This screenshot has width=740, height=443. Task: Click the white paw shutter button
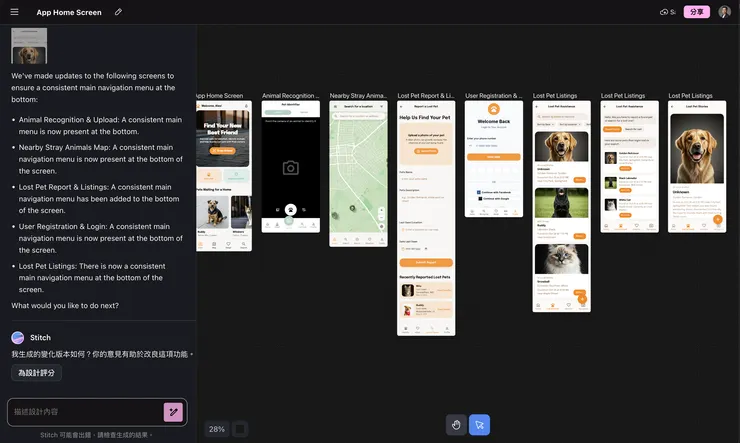pos(291,209)
